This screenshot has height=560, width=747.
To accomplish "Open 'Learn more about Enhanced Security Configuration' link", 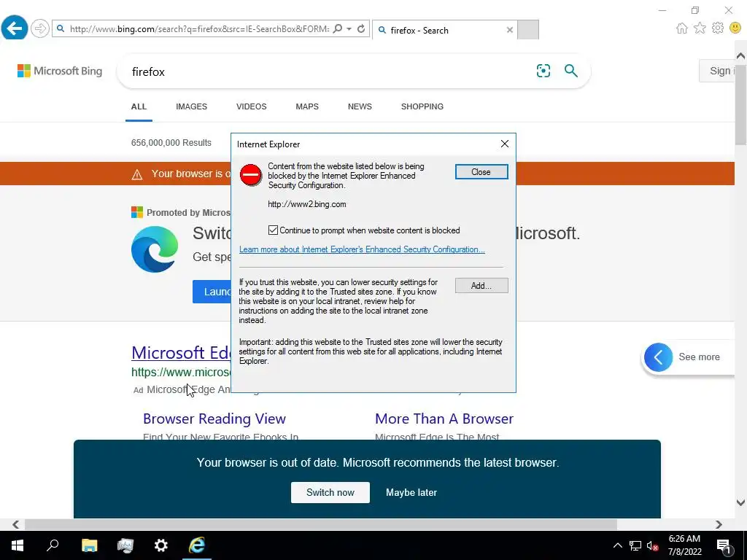I will click(362, 249).
